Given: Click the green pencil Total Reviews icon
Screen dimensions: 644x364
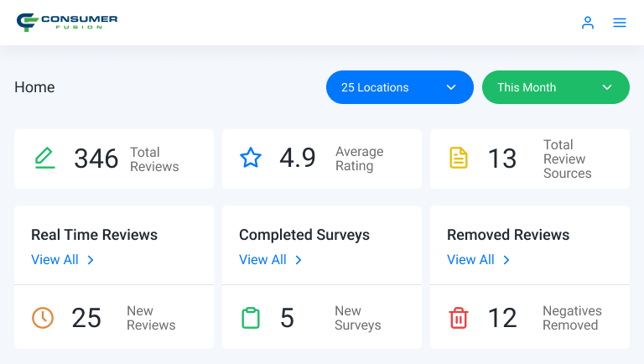Looking at the screenshot, I should pyautogui.click(x=44, y=159).
